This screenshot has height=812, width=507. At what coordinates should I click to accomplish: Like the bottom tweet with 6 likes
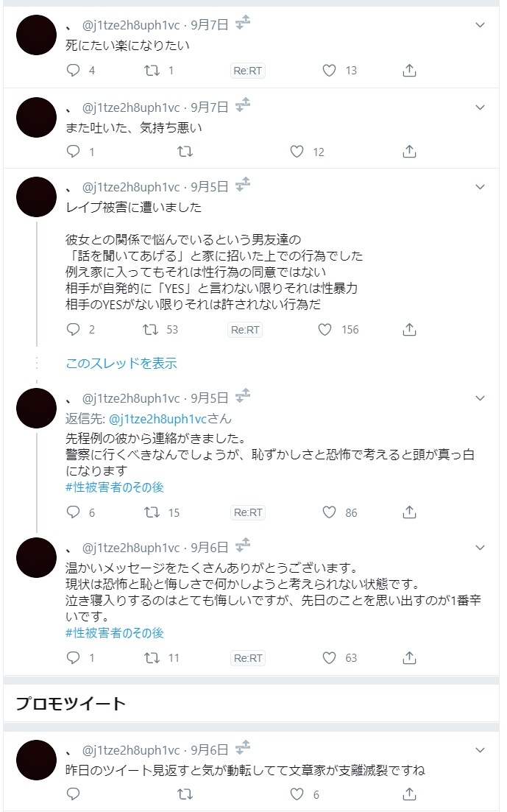click(297, 794)
